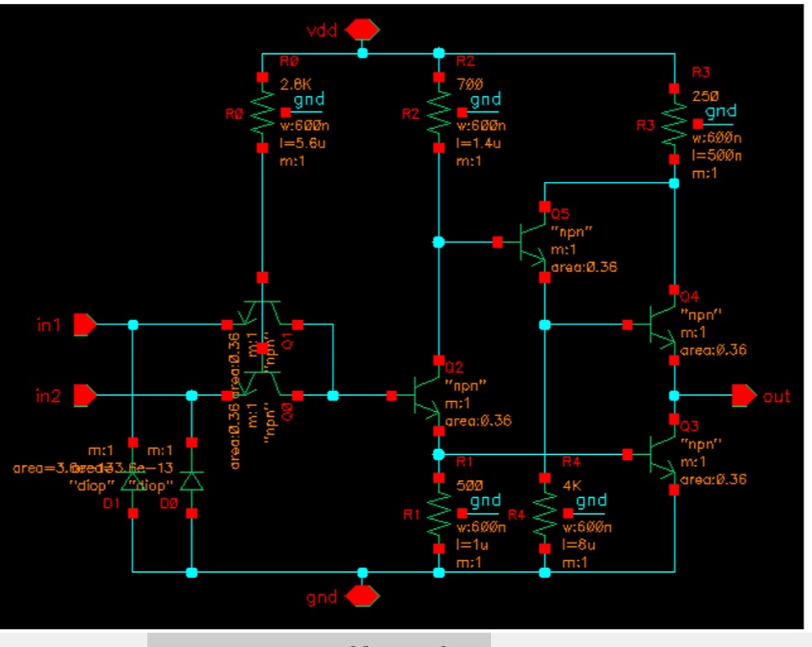Click the area:0.36 text under Q3
The height and width of the screenshot is (647, 812).
tap(713, 479)
